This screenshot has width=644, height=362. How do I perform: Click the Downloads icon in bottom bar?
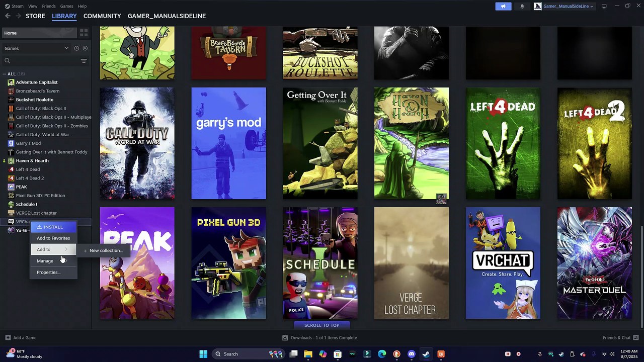pyautogui.click(x=285, y=338)
